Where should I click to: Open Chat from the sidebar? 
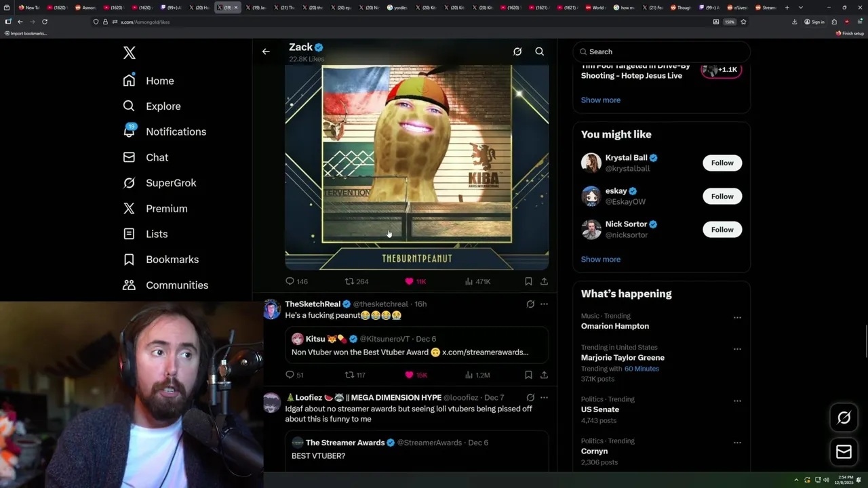[x=146, y=157]
